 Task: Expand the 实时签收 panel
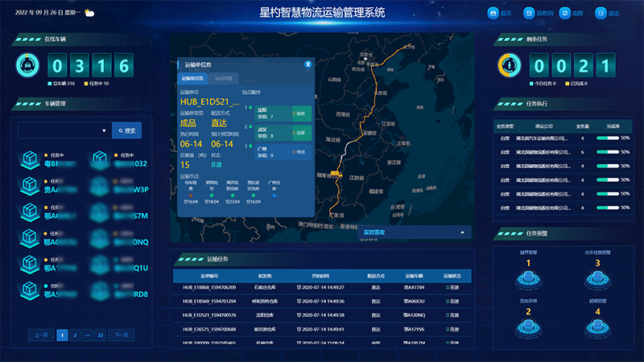point(463,232)
